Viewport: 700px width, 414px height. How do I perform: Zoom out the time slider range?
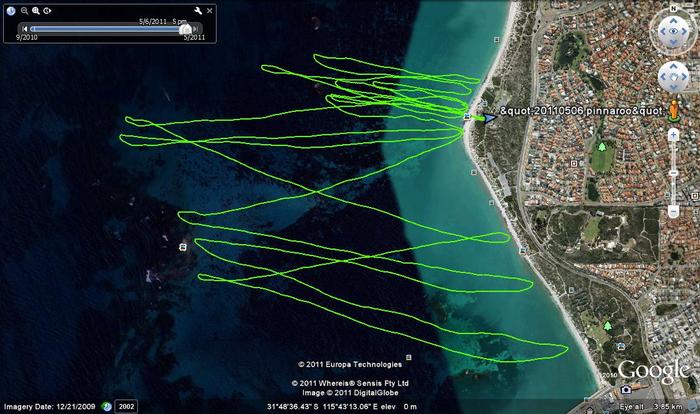(23, 11)
